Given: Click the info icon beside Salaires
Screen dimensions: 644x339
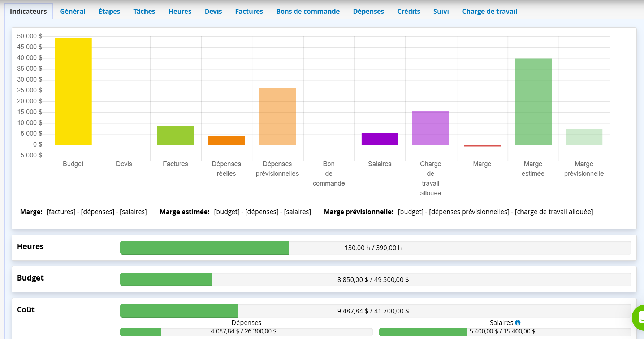Looking at the screenshot, I should (518, 322).
